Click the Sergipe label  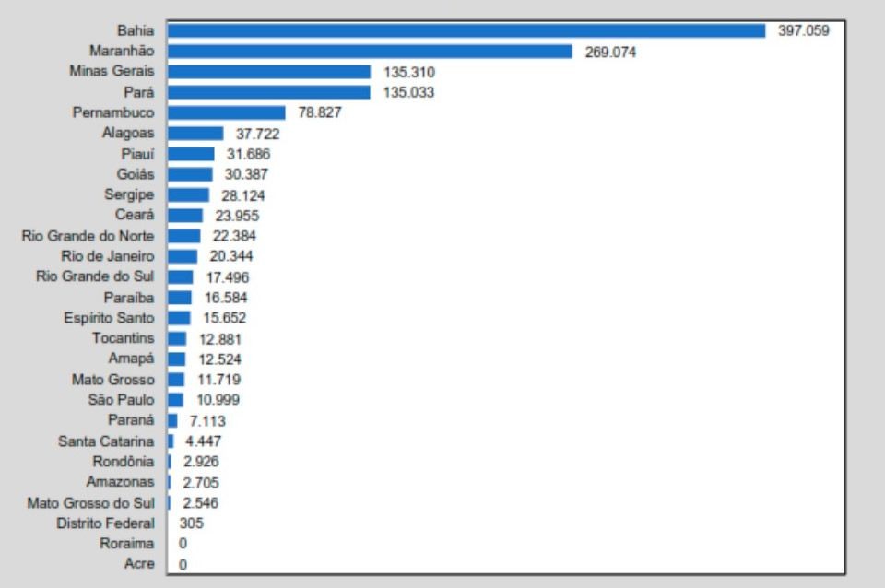pyautogui.click(x=129, y=194)
